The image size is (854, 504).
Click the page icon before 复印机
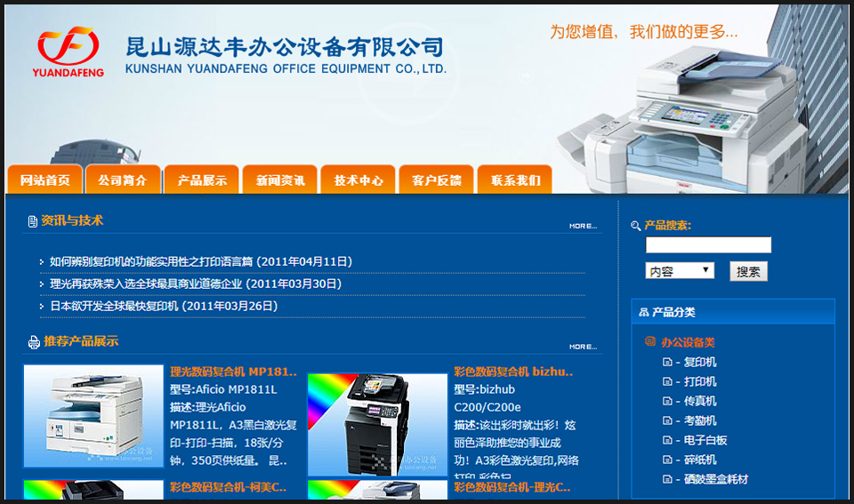coord(667,363)
